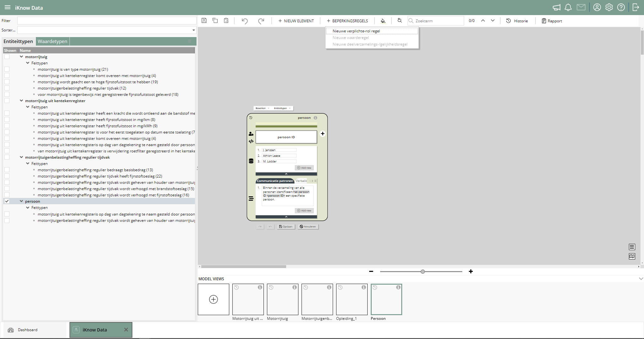Save the model with the floppy disk icon
This screenshot has height=339, width=644.
(x=204, y=20)
